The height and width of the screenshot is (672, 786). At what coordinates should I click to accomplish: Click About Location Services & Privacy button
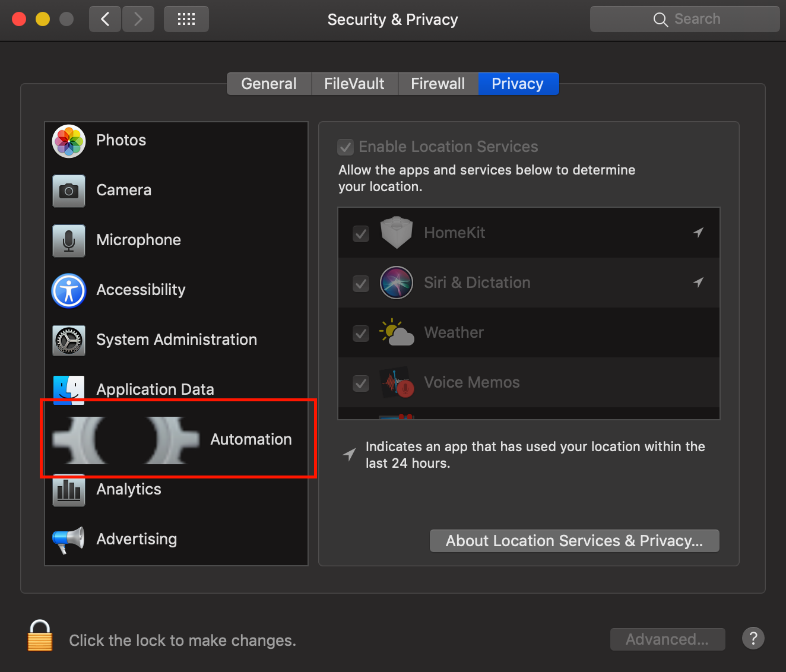pos(575,541)
